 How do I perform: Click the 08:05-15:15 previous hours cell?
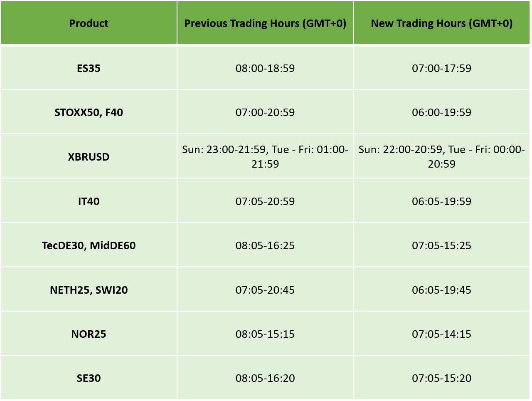[x=265, y=334]
